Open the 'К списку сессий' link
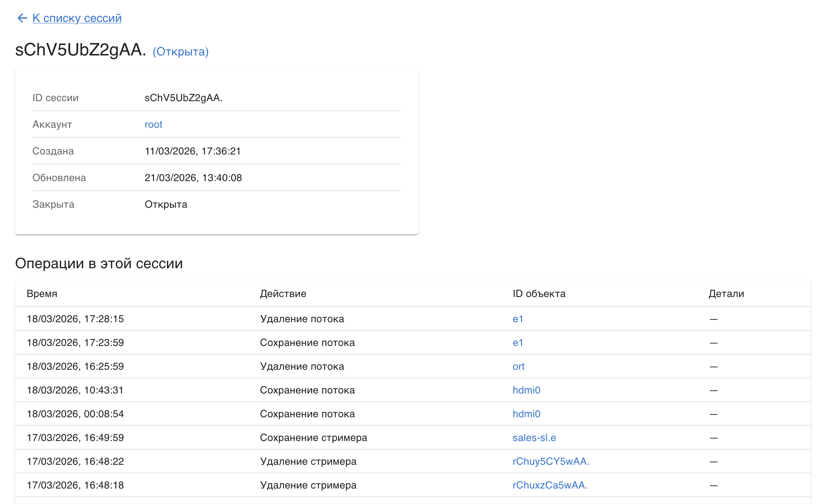 coord(77,18)
